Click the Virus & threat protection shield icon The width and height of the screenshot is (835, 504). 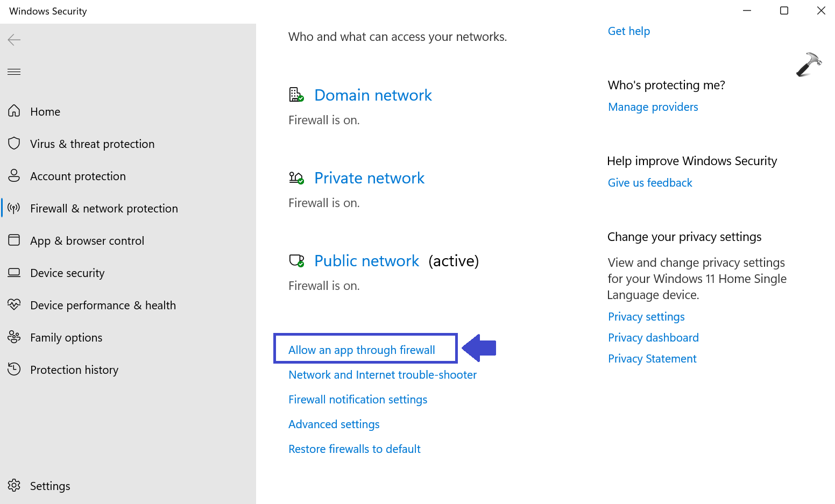pyautogui.click(x=14, y=144)
